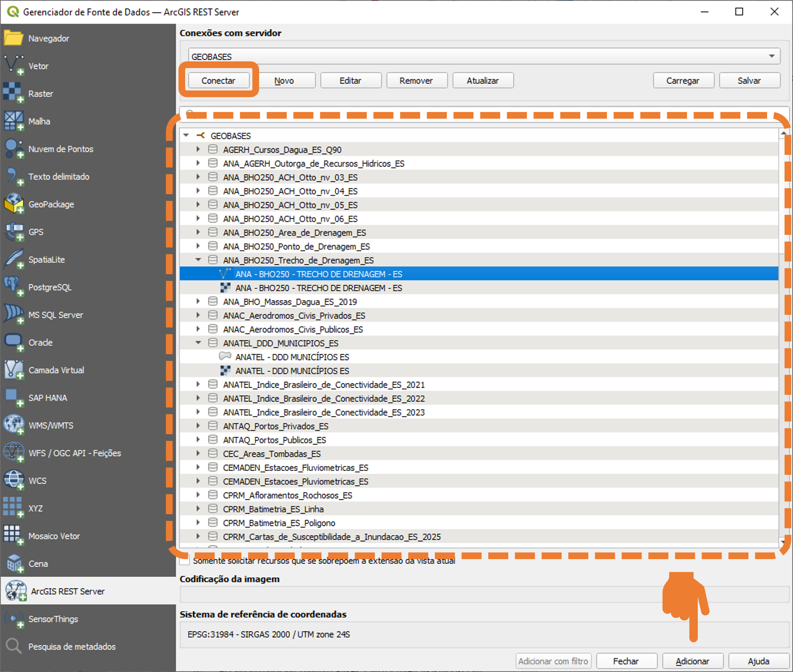This screenshot has height=672, width=793.
Task: Switch to the Navegador tab label
Action: 49,38
